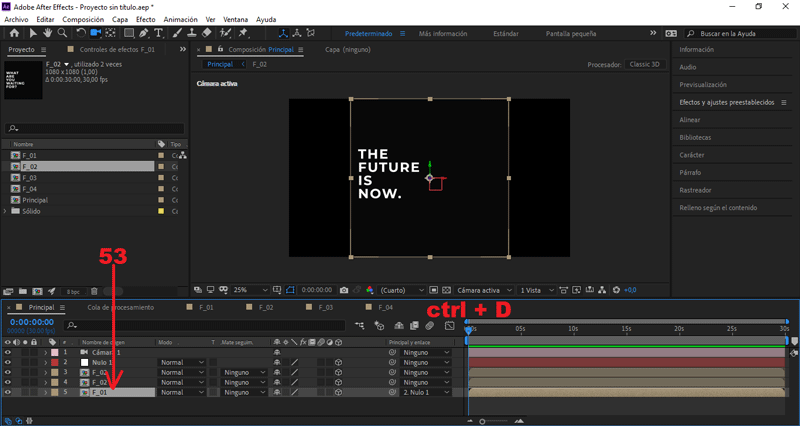Select the Puppet Pin tool
The image size is (800, 426).
coord(243,33)
